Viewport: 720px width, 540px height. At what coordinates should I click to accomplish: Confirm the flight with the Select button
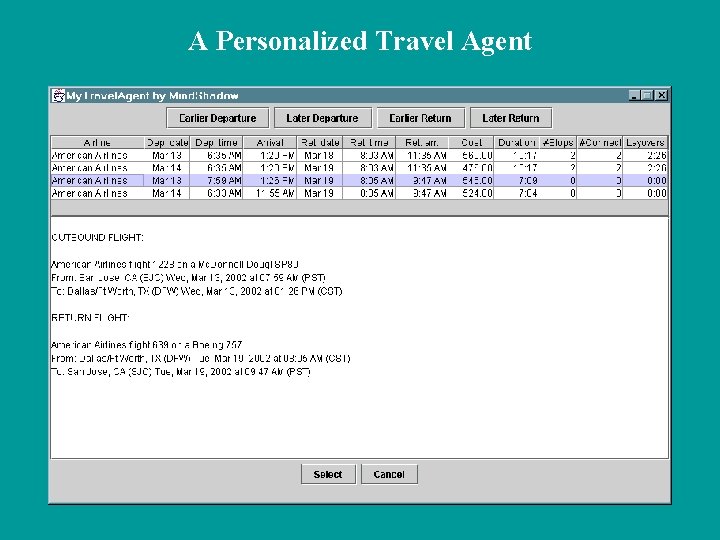coord(328,474)
